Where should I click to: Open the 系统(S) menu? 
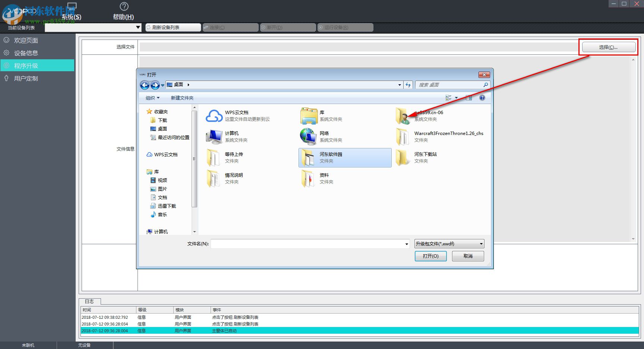[71, 11]
